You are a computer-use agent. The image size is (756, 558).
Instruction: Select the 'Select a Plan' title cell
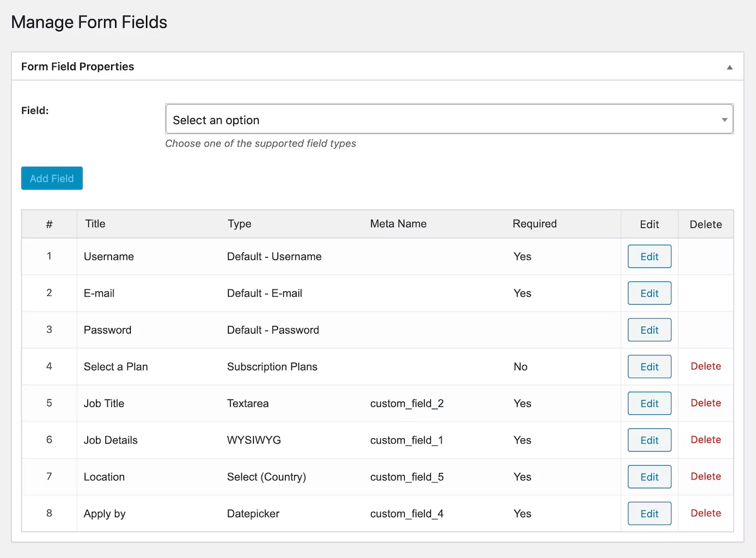[x=116, y=367]
